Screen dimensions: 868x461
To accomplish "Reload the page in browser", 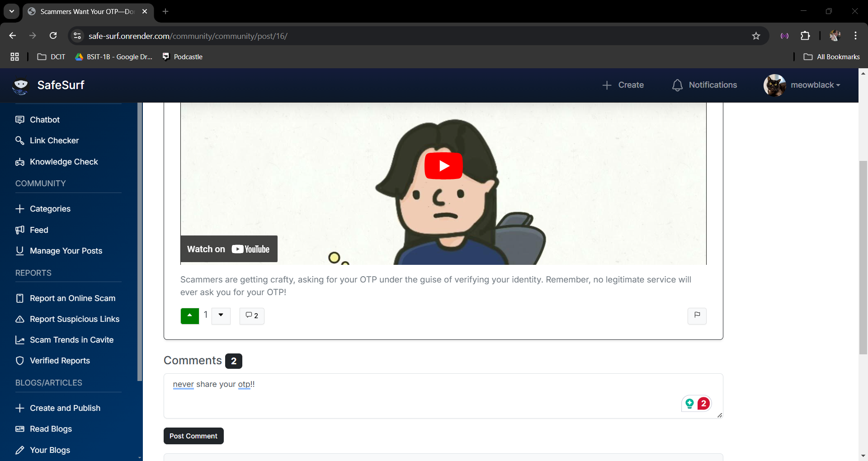I will point(53,36).
